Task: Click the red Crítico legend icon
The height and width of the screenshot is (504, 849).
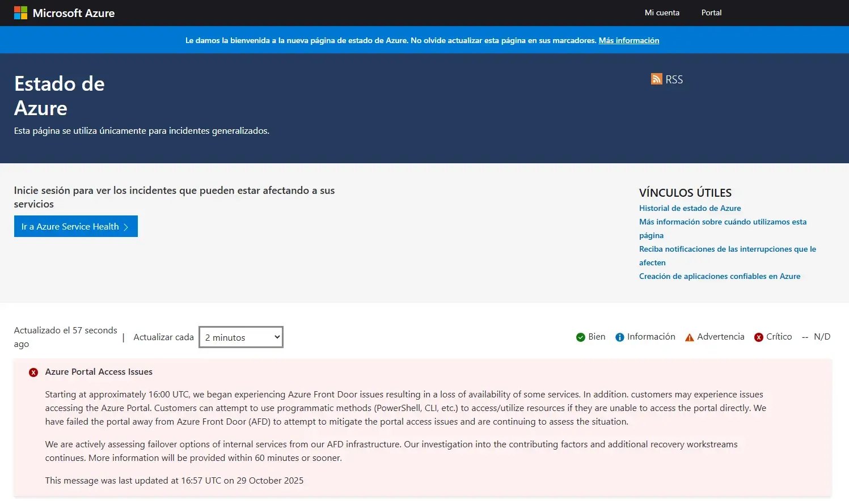Action: tap(758, 337)
